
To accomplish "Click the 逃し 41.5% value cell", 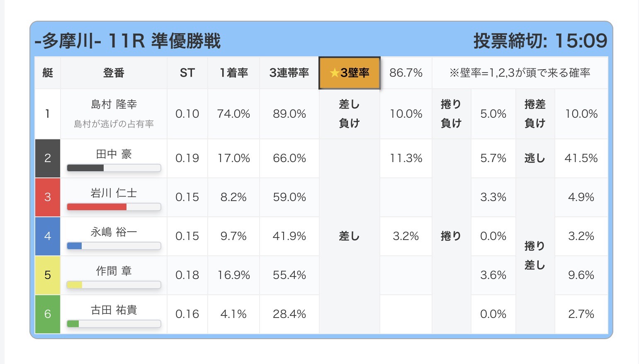I will [x=581, y=158].
